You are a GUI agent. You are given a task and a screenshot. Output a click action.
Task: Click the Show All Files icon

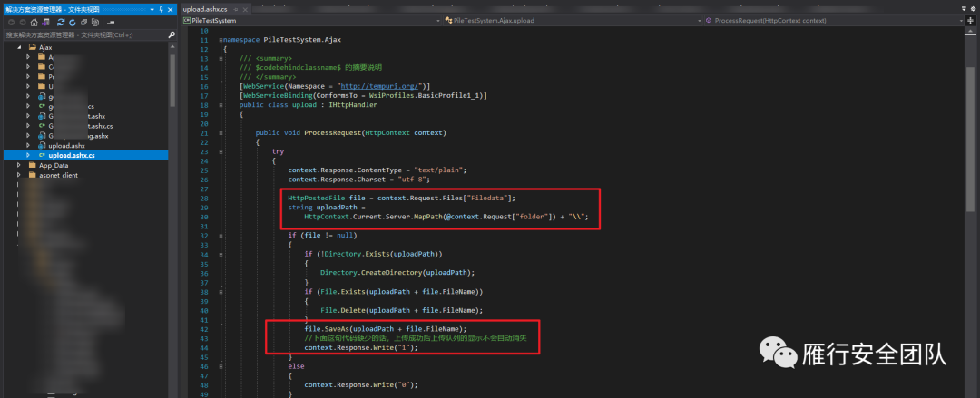95,22
